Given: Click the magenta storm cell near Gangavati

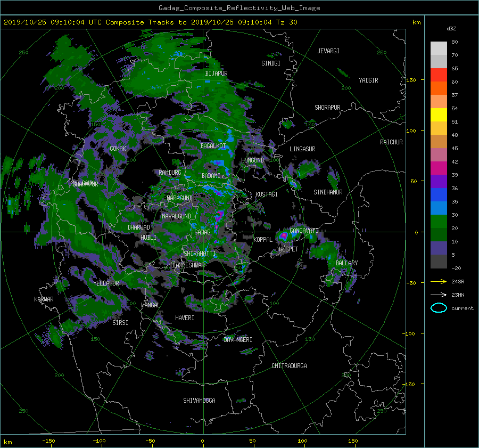Looking at the screenshot, I should tap(284, 235).
